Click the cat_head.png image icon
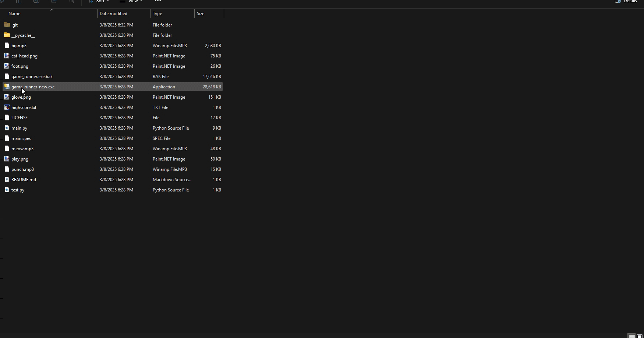644x338 pixels. (x=7, y=56)
